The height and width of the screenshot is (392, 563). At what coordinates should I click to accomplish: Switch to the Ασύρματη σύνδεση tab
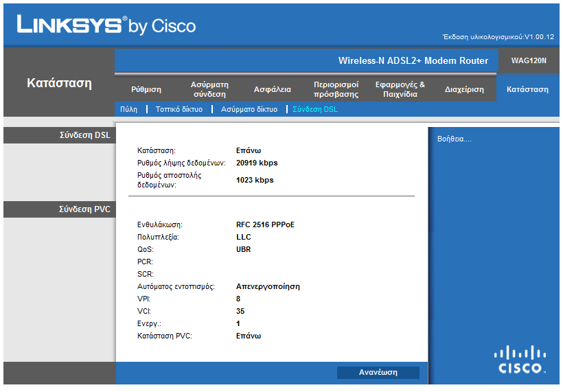pyautogui.click(x=209, y=89)
